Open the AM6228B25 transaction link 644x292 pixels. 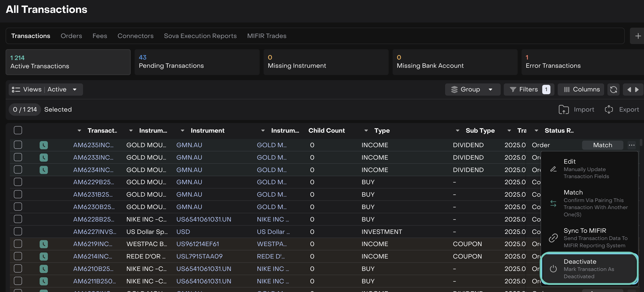click(94, 219)
